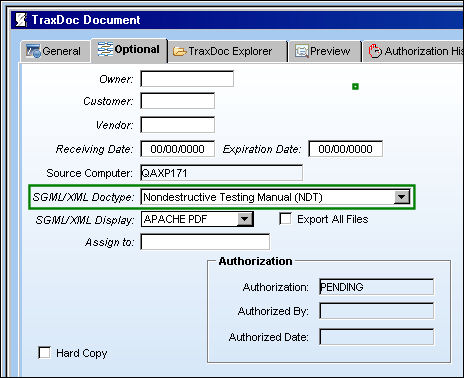Image resolution: width=464 pixels, height=378 pixels.
Task: Click the Optional tab sliders icon
Action: (x=105, y=49)
